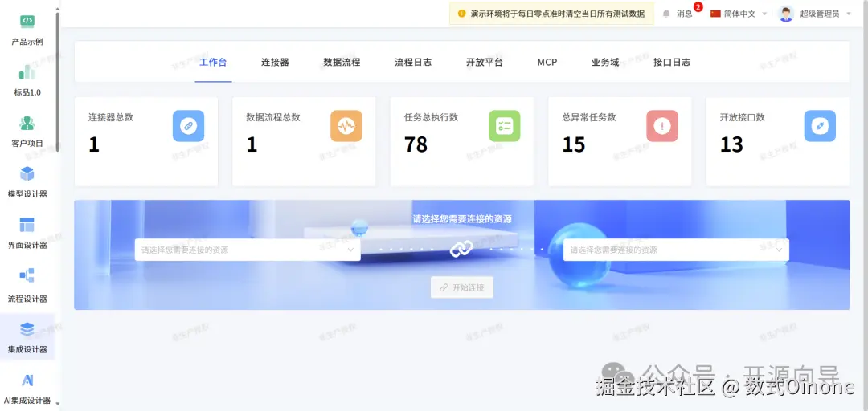The image size is (868, 411).
Task: Click the 数据流程总数 label
Action: (273, 117)
